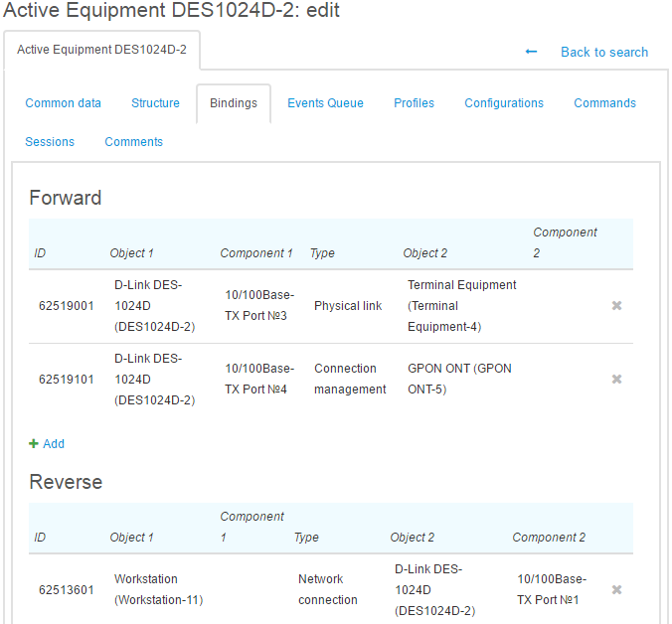Click ID 62513601 in Reverse table
672x624 pixels.
tap(67, 590)
